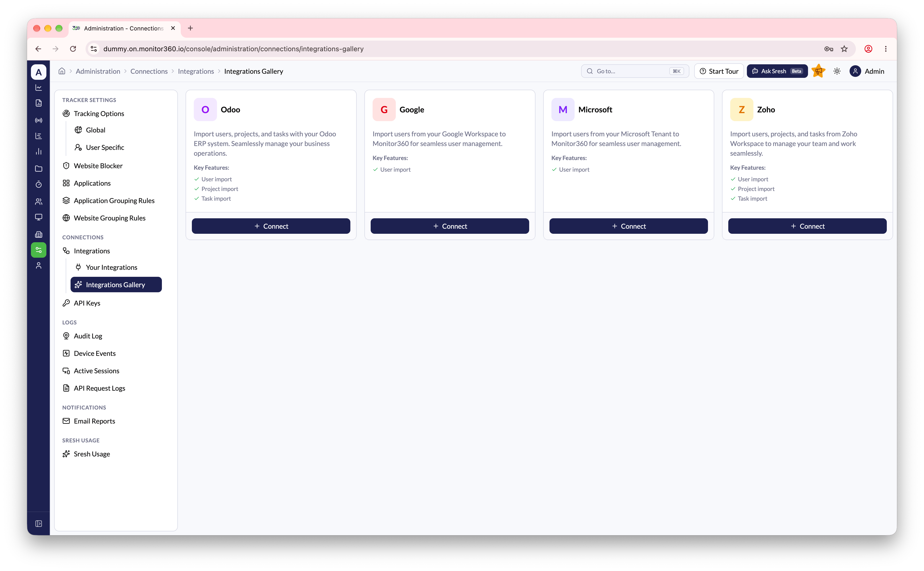Click the single person icon in nav rail
The width and height of the screenshot is (924, 571).
(38, 266)
